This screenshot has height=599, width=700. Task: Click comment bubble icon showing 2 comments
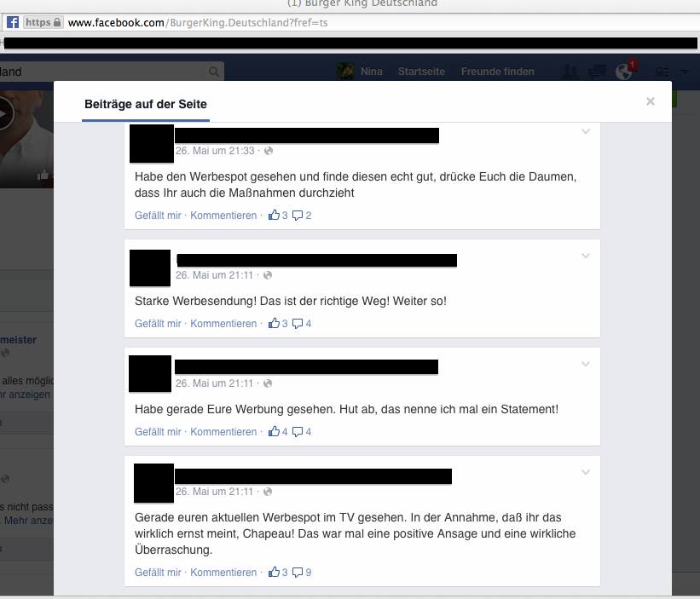coord(298,216)
